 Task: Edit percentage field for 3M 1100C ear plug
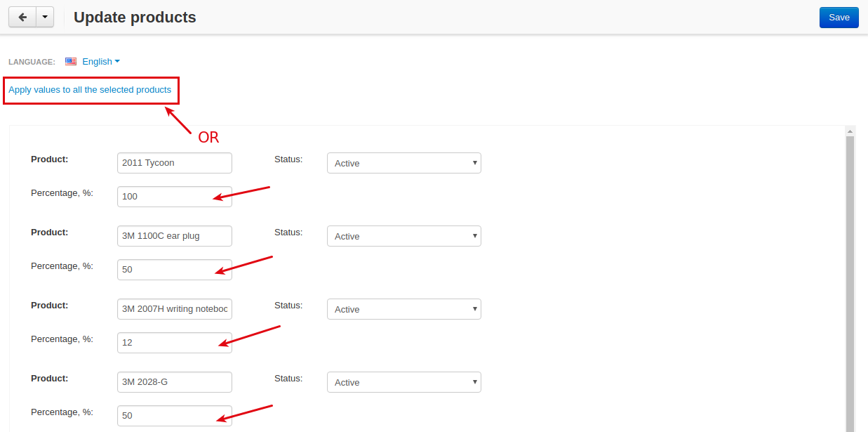[175, 270]
